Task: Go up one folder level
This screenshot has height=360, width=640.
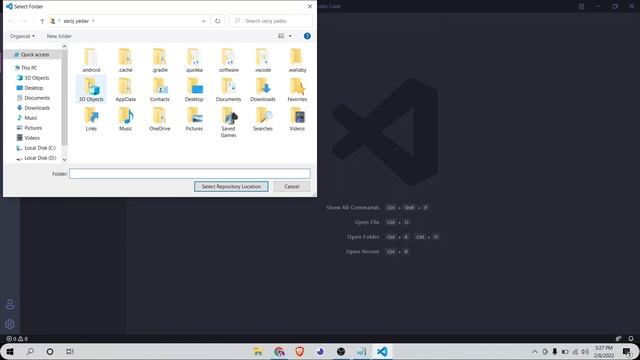Action: tap(42, 21)
